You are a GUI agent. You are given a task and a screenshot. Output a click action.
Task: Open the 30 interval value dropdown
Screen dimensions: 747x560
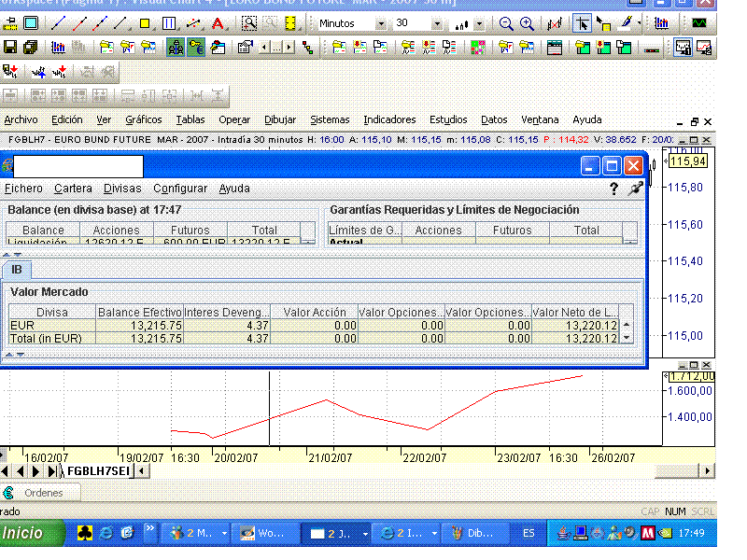(438, 23)
